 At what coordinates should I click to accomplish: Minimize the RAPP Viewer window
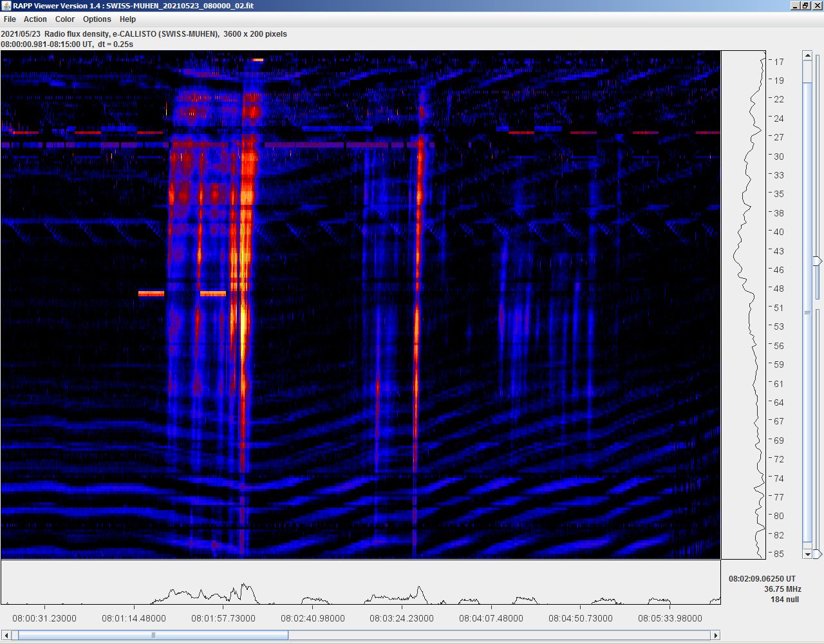click(794, 6)
